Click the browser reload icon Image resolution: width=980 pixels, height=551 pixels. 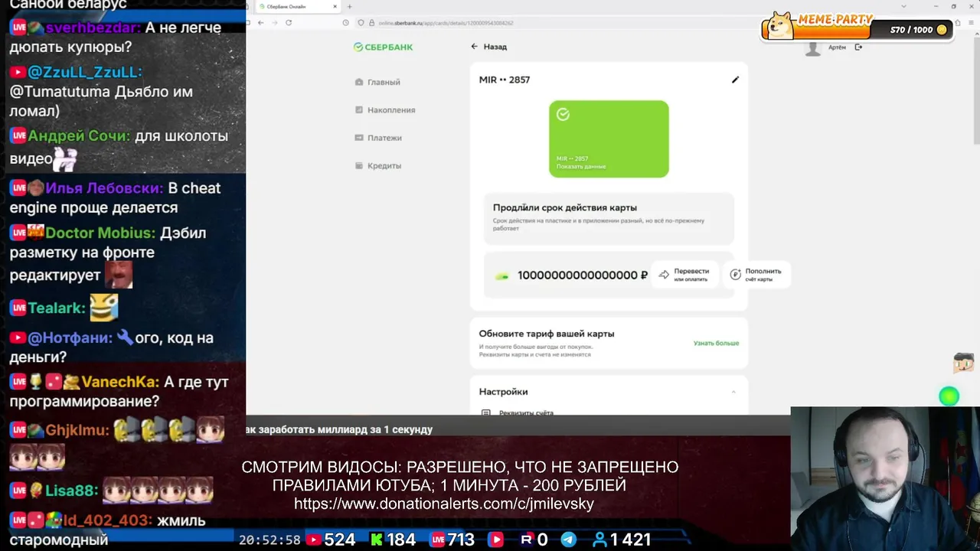tap(289, 23)
